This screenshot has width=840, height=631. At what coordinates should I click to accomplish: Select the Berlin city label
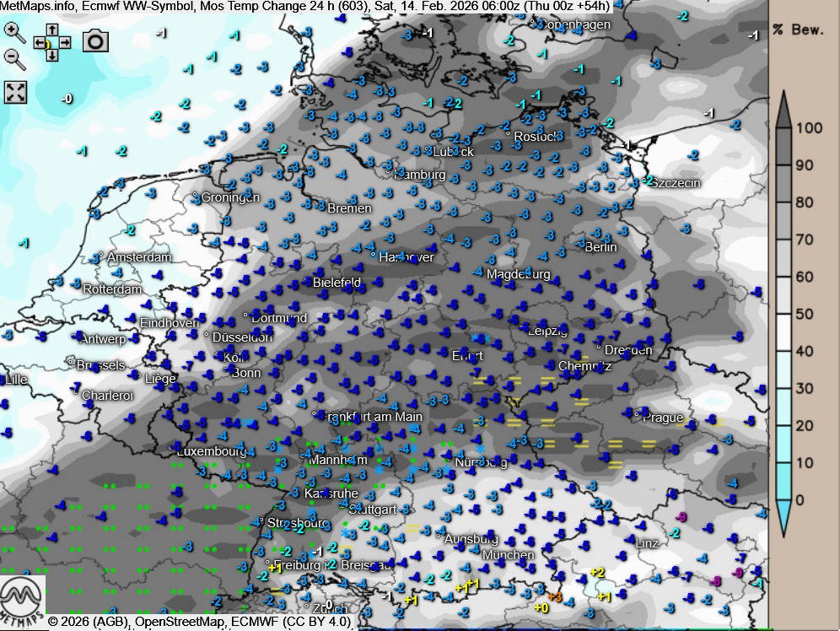600,247
